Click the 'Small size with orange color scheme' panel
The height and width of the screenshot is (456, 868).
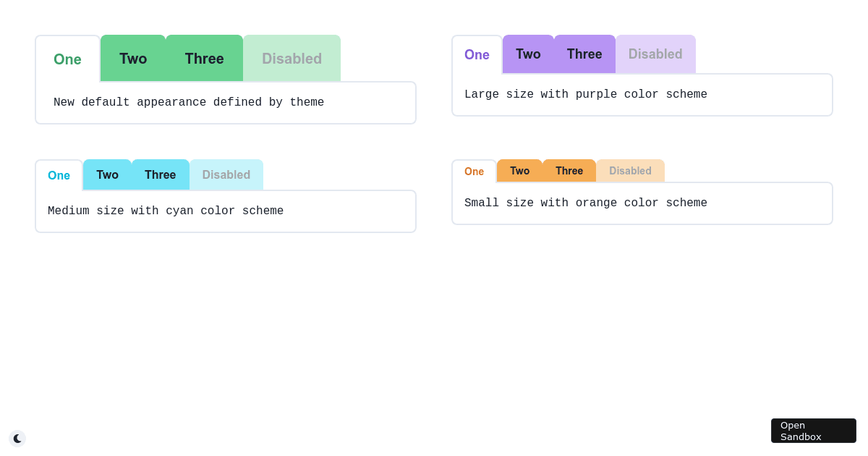642,203
